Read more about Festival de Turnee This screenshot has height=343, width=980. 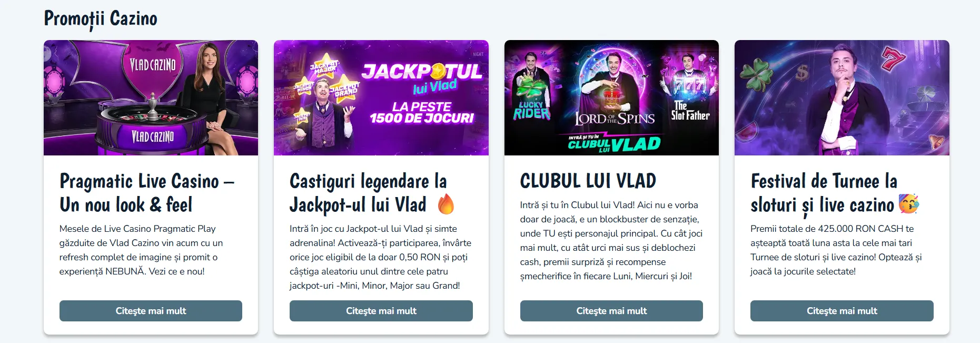(842, 311)
